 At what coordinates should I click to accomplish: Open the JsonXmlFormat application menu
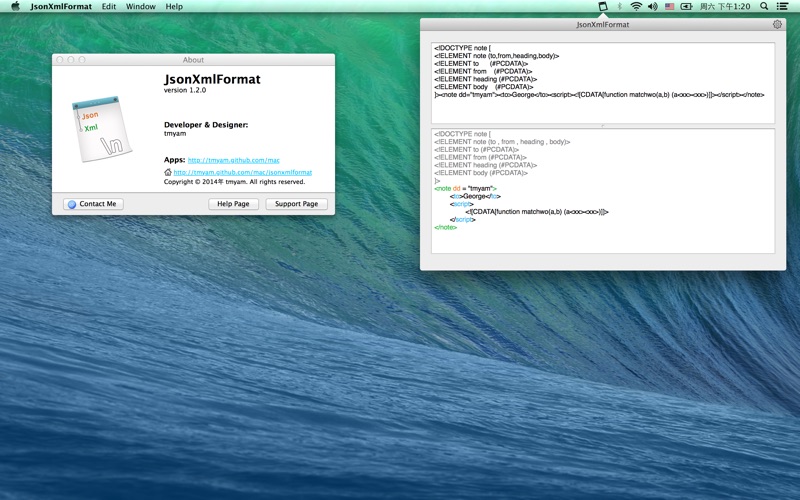click(61, 6)
